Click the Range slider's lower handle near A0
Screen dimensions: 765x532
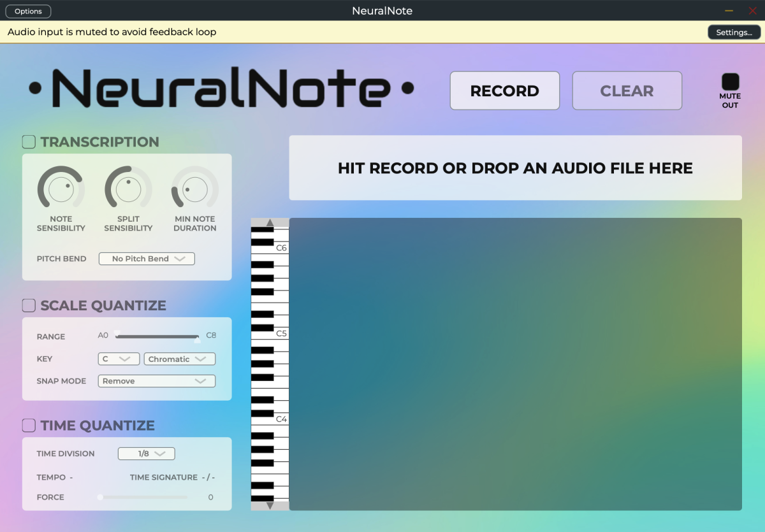tap(117, 333)
